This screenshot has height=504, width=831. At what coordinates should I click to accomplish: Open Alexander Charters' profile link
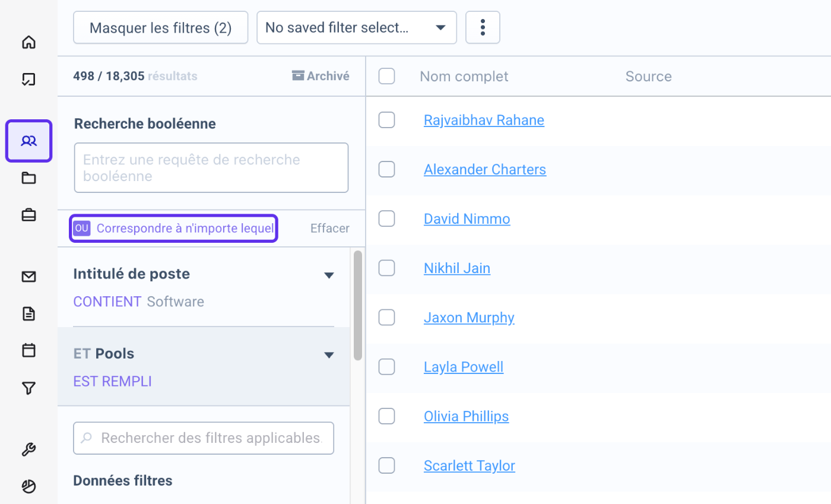click(485, 169)
